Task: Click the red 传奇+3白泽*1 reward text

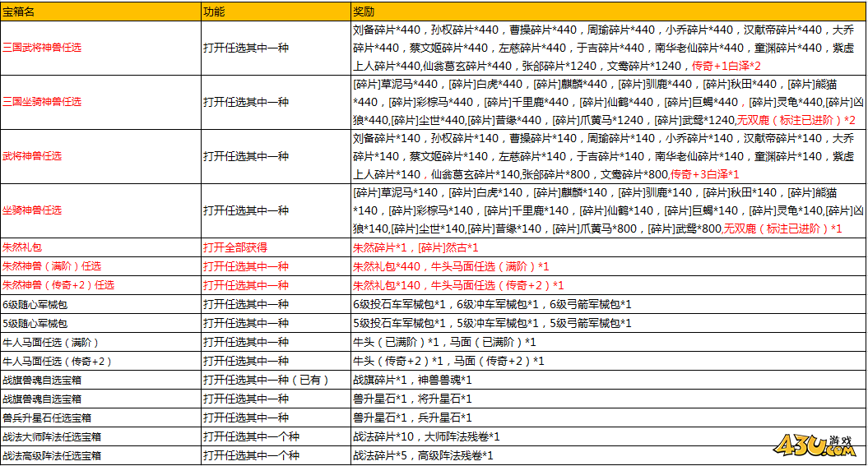Action: coord(705,174)
